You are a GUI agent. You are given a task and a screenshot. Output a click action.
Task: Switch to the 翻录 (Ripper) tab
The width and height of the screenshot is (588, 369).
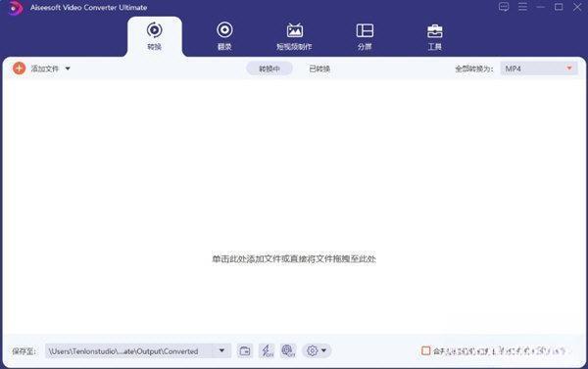(x=224, y=36)
